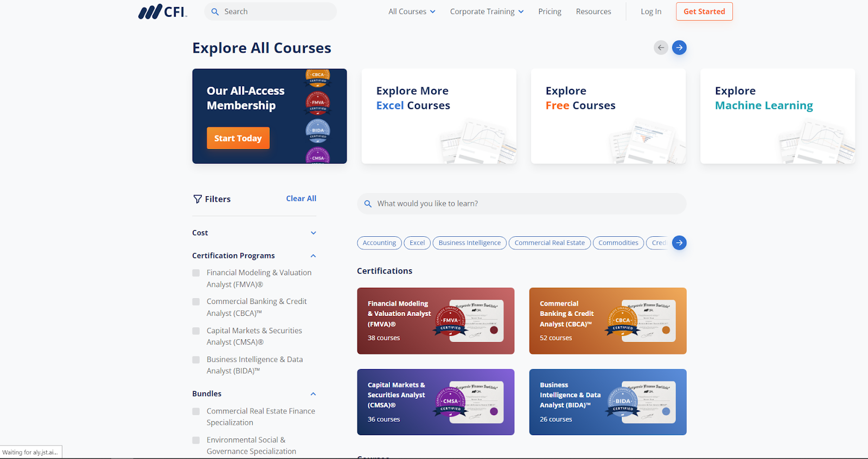The height and width of the screenshot is (459, 868).
Task: Click the CBCA certified badge on the certification card
Action: 622,321
